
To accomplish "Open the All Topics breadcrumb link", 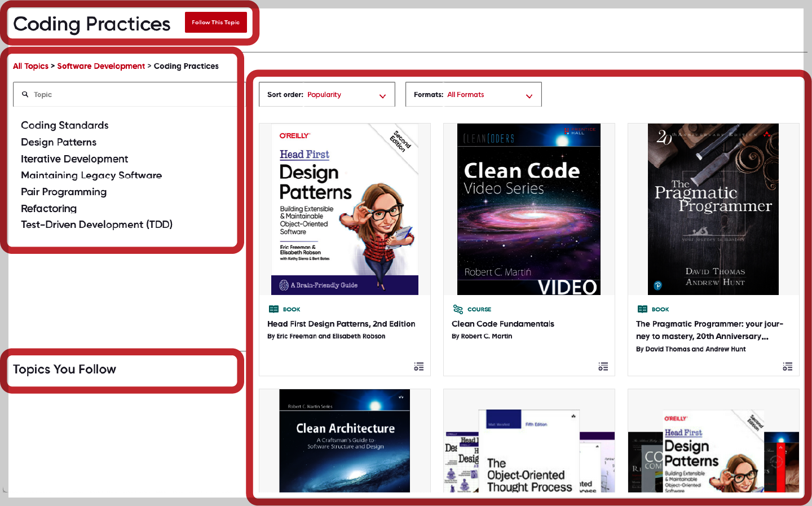I will (30, 66).
